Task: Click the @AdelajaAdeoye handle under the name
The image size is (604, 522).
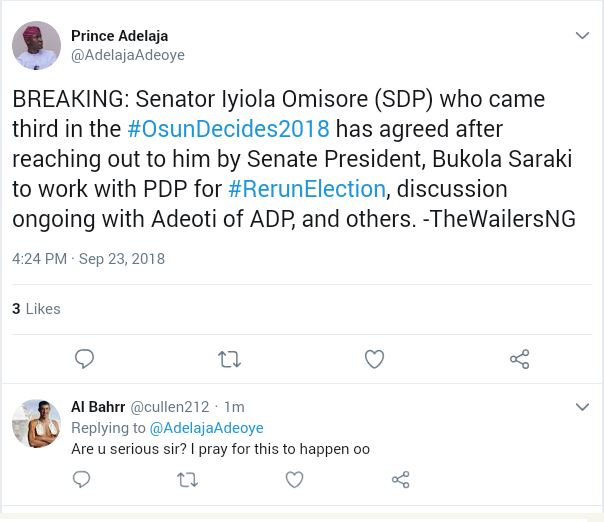Action: tap(127, 55)
